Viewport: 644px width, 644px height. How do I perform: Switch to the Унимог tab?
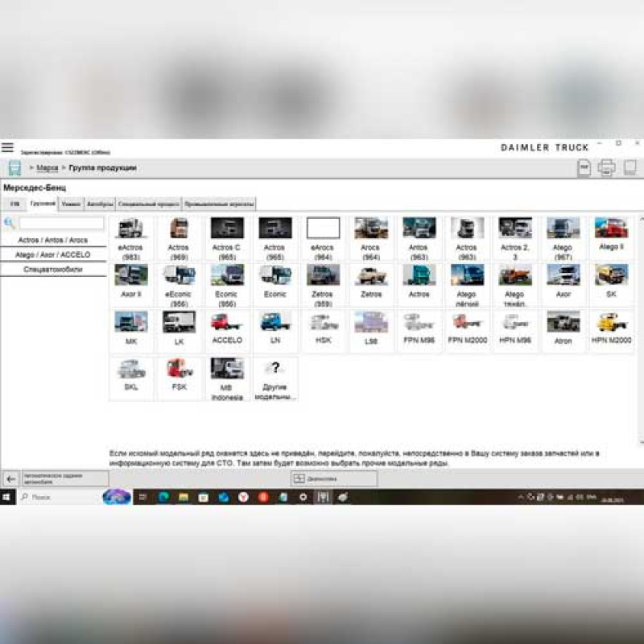click(71, 204)
